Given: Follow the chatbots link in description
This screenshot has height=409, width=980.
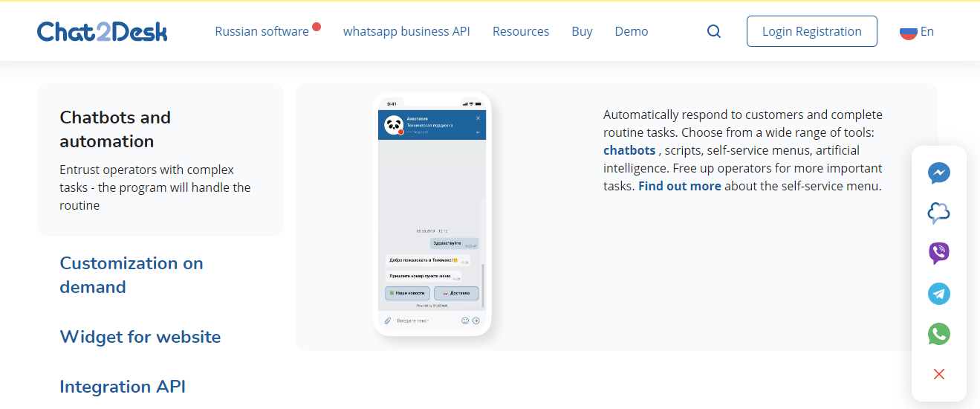Looking at the screenshot, I should coord(629,150).
